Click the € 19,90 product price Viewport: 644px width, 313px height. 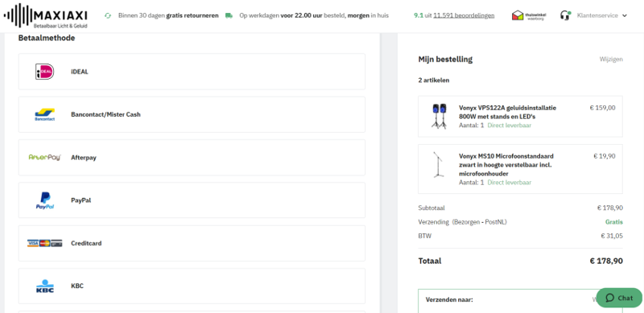pyautogui.click(x=605, y=156)
